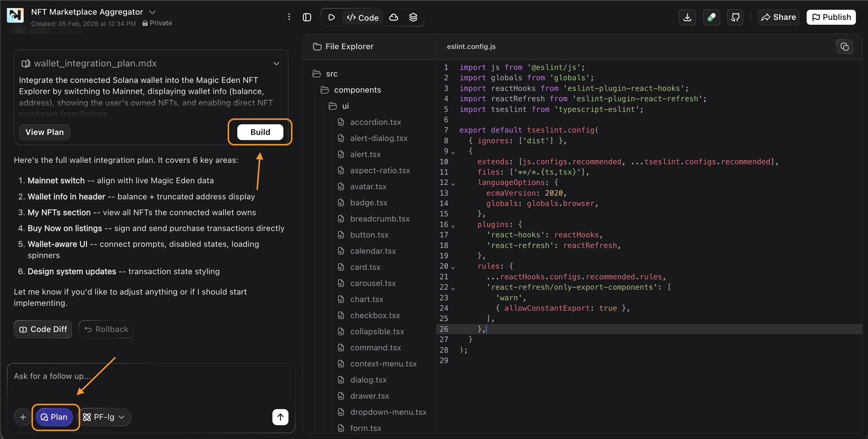Collapse the wallet_integration_plan.mdx card
Image resolution: width=868 pixels, height=439 pixels.
276,64
